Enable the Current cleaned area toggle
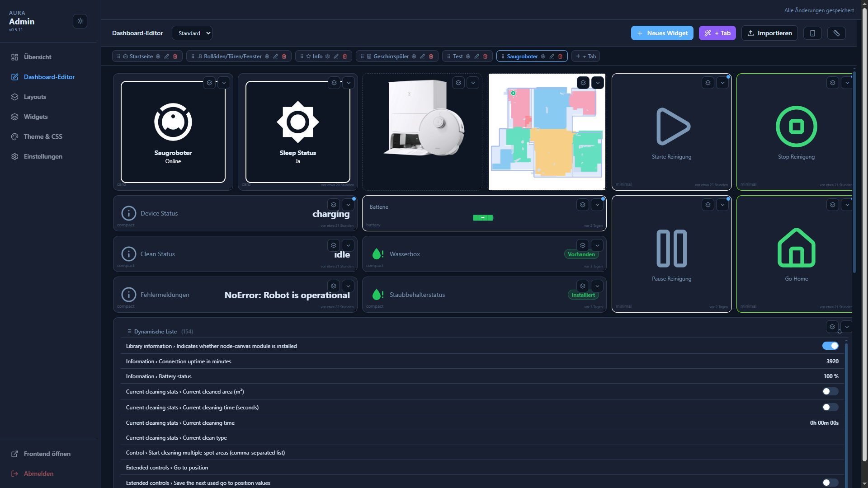This screenshot has width=868, height=488. click(830, 391)
